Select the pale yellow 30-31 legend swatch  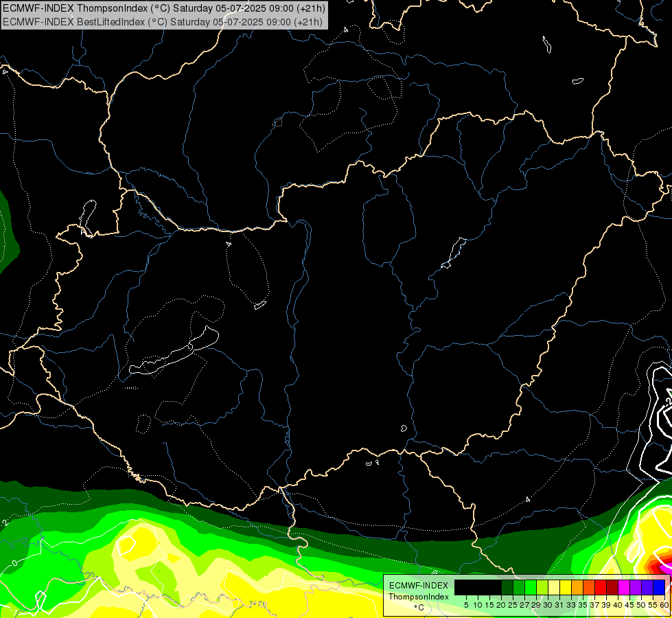(x=554, y=587)
